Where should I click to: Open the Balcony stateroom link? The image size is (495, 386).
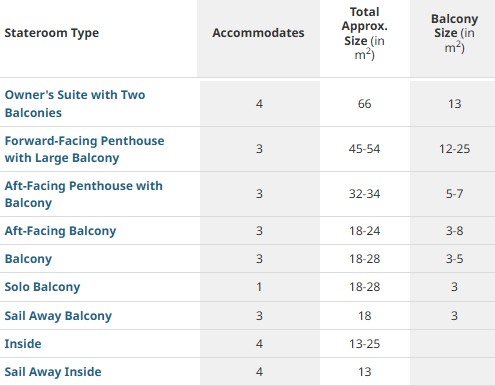(x=28, y=259)
